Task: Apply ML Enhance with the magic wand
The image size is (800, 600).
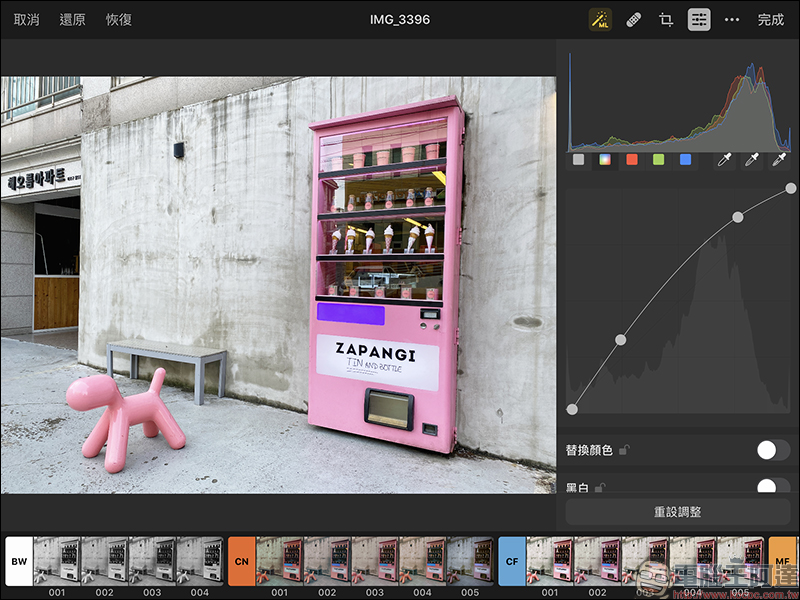Action: (600, 19)
